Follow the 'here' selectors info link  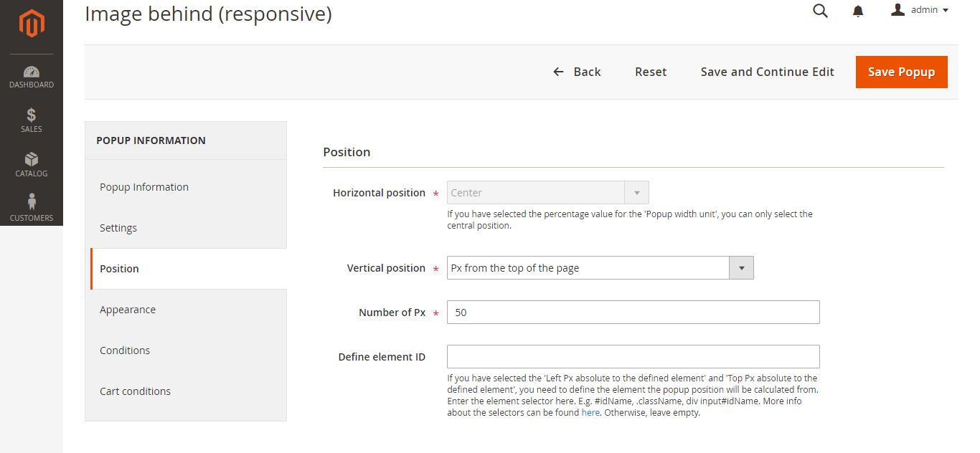pos(590,413)
